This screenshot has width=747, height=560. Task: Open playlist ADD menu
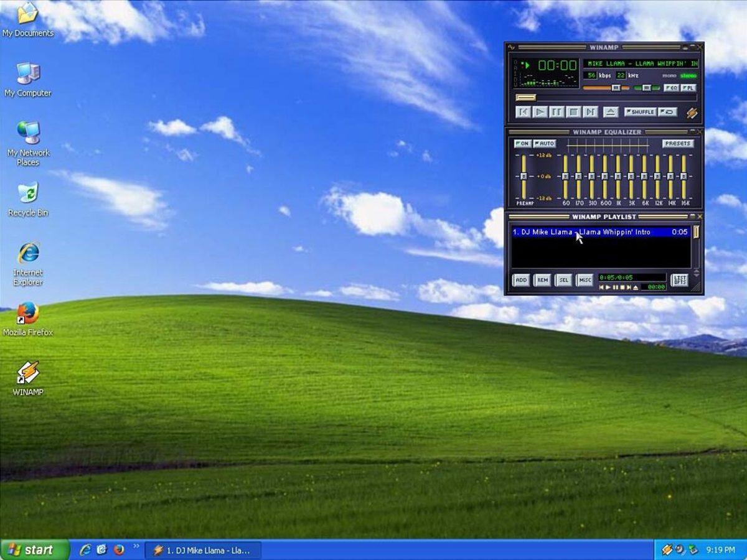521,280
